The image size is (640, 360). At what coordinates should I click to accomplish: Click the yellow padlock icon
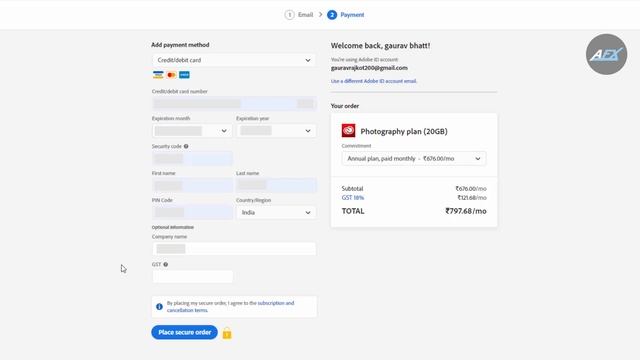227,333
